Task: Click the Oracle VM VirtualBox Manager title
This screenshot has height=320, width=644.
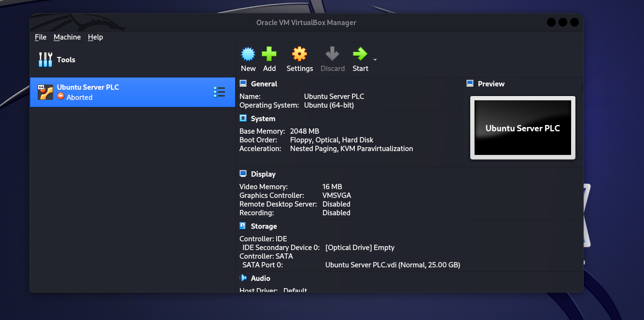Action: [x=306, y=23]
